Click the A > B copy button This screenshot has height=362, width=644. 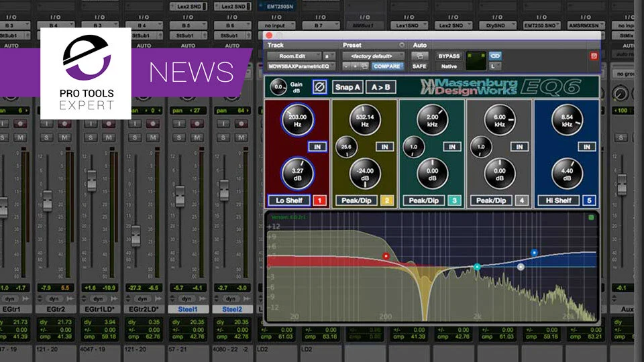381,87
